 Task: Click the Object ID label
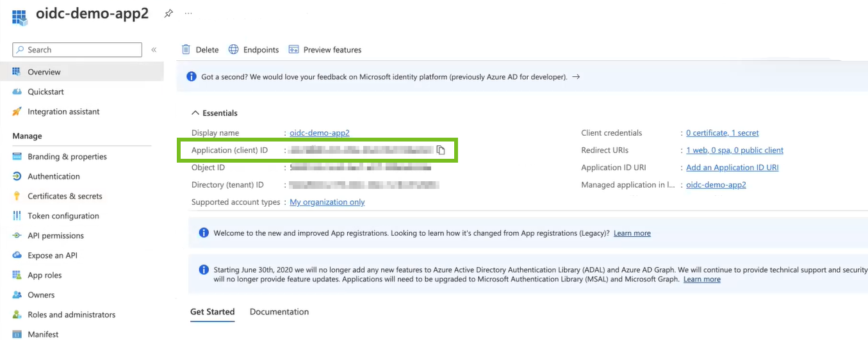(208, 167)
